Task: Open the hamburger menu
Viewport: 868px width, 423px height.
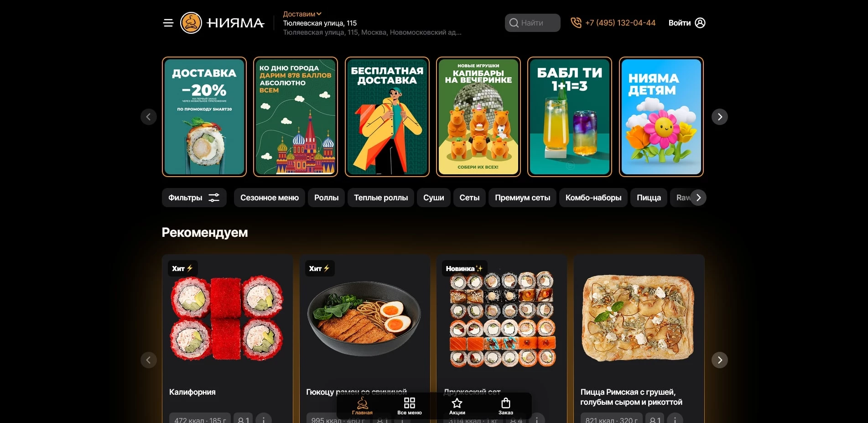Action: coord(168,23)
